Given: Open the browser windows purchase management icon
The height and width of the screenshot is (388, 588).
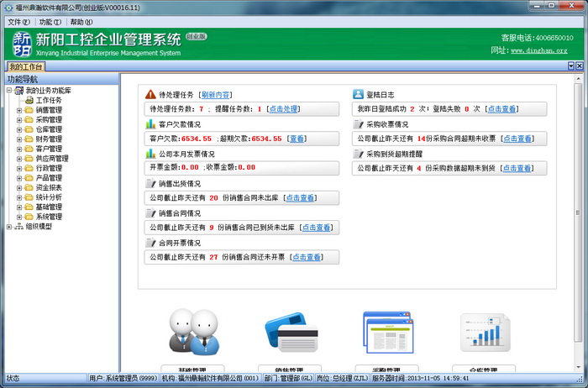Looking at the screenshot, I should 388,332.
